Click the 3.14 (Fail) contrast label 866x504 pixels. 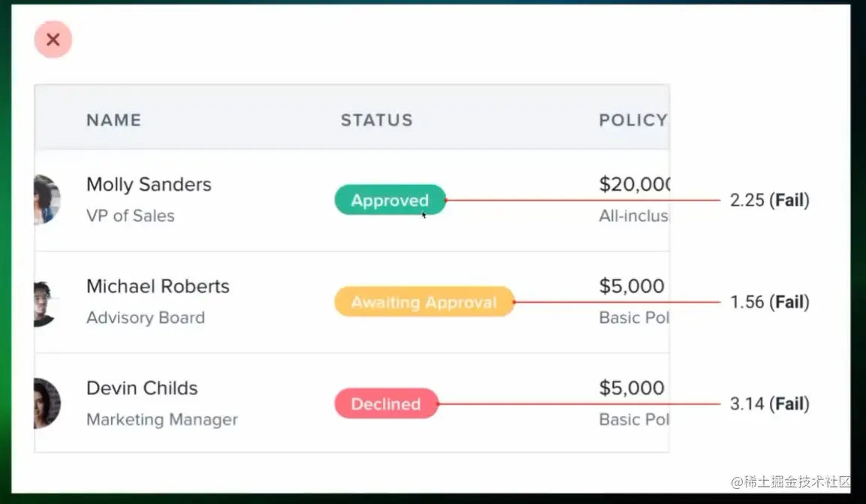coord(769,404)
